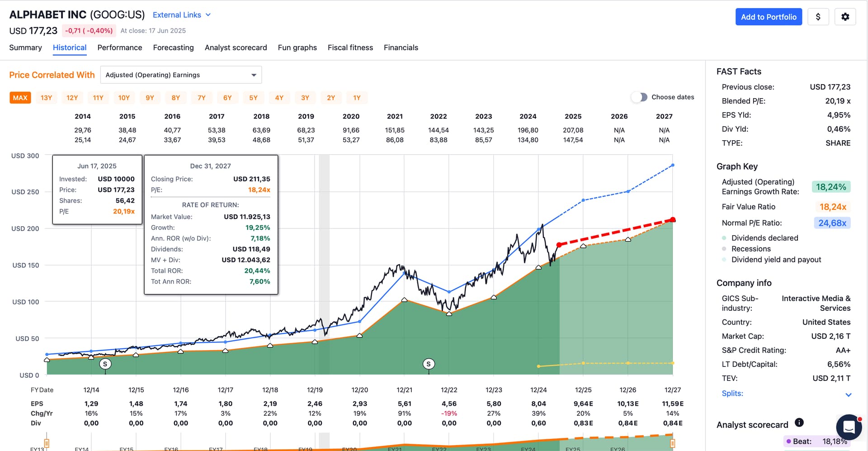Image resolution: width=868 pixels, height=451 pixels.
Task: Select the 6Y time range
Action: click(x=227, y=98)
